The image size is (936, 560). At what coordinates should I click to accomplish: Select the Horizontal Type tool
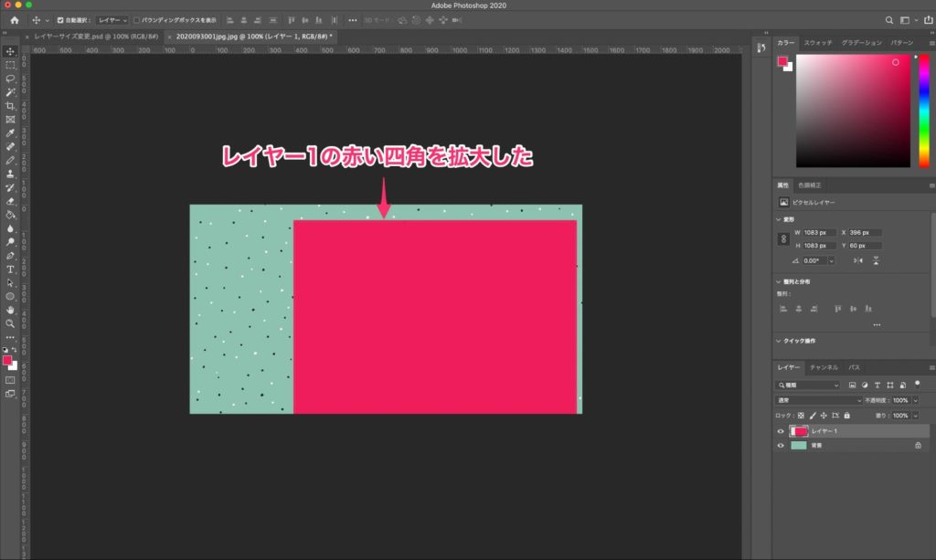click(10, 269)
